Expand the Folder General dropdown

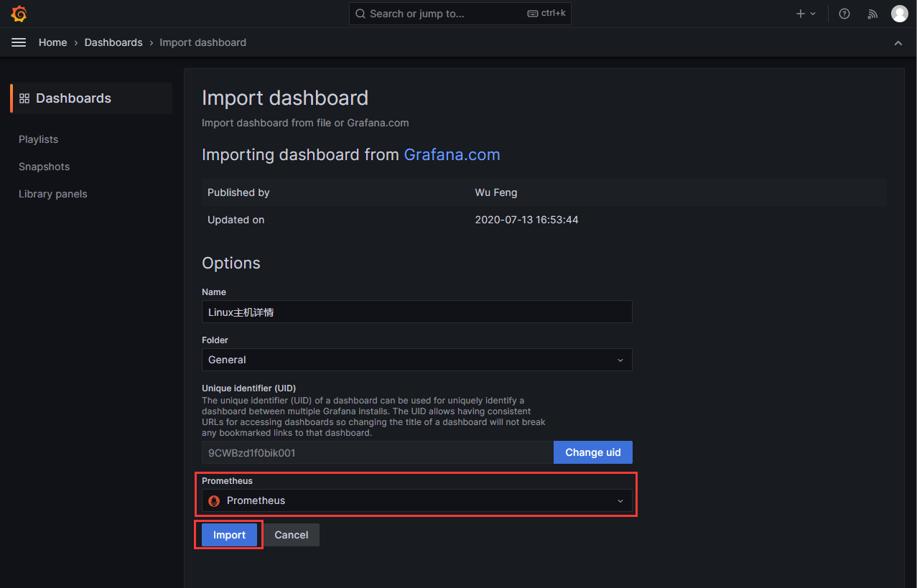point(416,360)
